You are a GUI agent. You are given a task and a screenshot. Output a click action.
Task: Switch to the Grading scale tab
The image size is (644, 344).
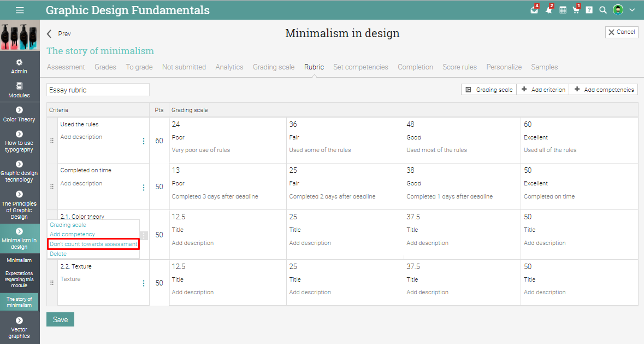(x=273, y=67)
